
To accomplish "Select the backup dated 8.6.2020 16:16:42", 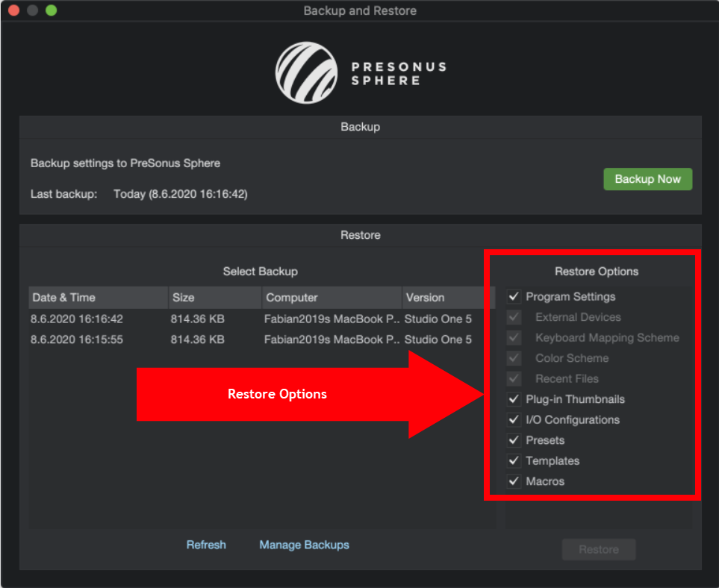I will (261, 319).
